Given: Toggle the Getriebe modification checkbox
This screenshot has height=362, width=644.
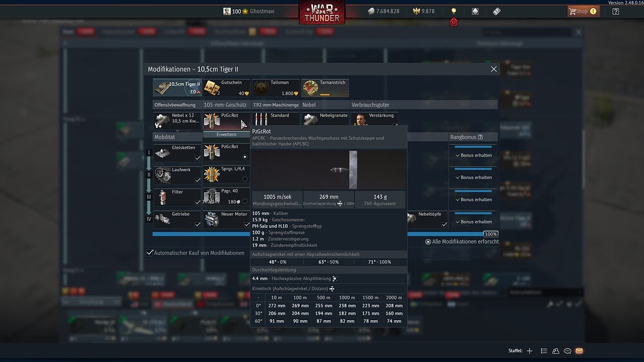Looking at the screenshot, I should [x=198, y=224].
